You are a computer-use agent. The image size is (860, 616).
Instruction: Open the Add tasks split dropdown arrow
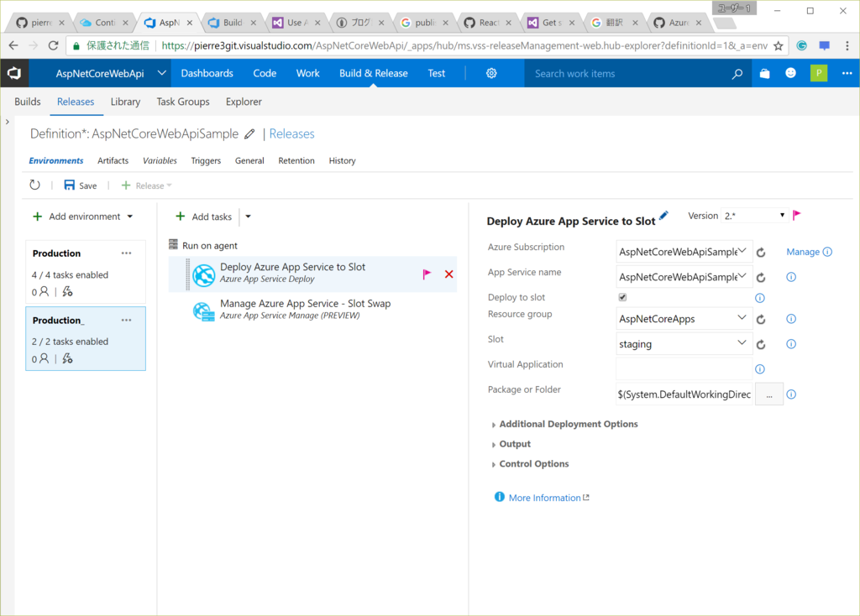click(x=248, y=217)
